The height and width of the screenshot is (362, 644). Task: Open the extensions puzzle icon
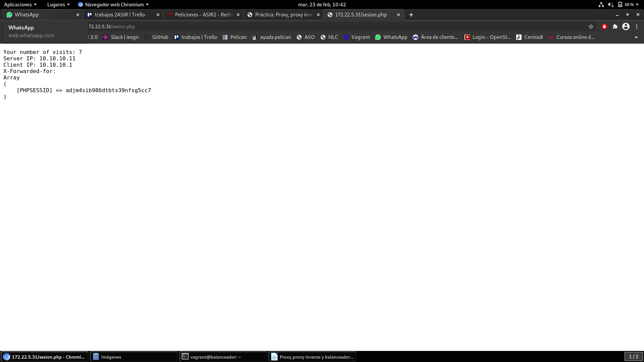[x=615, y=26]
